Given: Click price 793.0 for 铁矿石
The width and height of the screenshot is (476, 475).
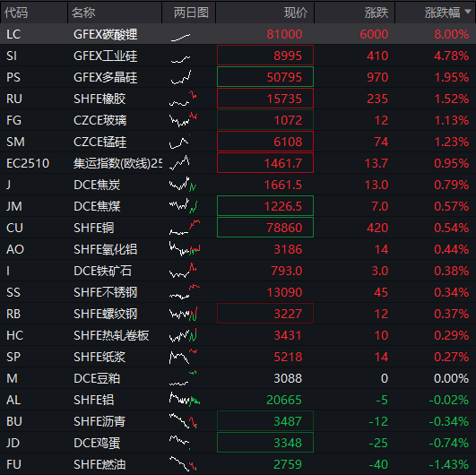Looking at the screenshot, I should click(x=287, y=271).
